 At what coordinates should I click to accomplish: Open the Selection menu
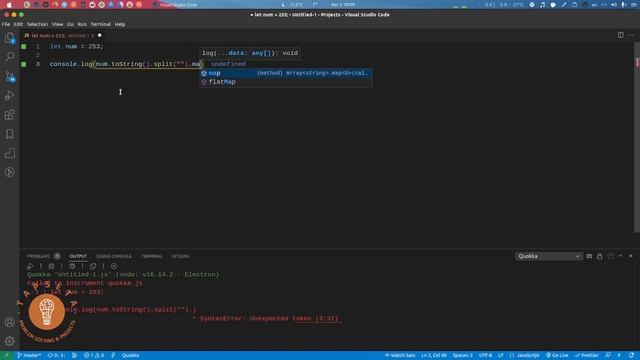pos(37,24)
